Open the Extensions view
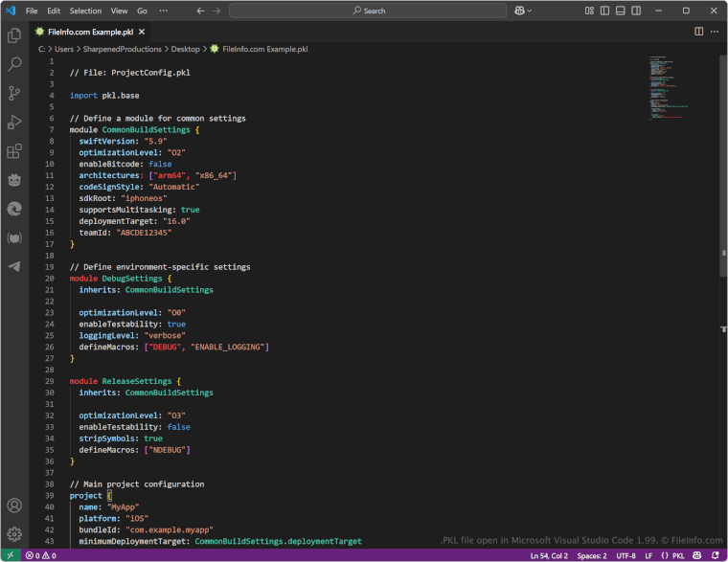Screen dimensions: 728x562 [x=14, y=151]
